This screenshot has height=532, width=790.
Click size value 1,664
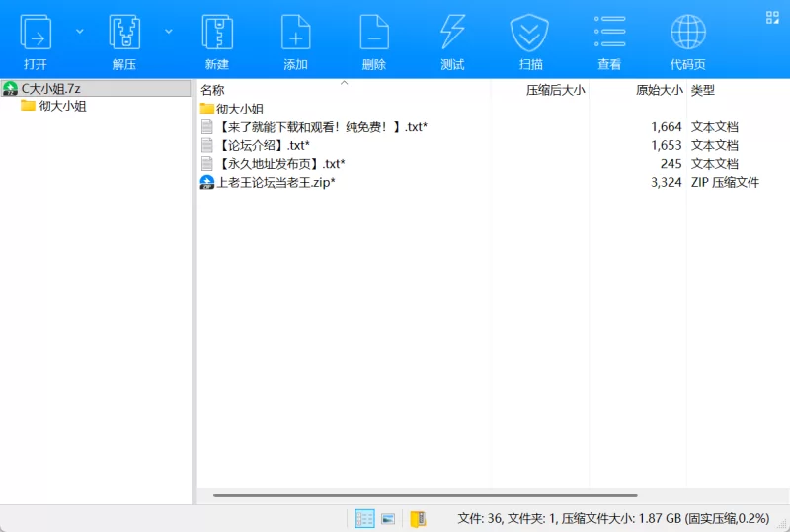click(666, 127)
